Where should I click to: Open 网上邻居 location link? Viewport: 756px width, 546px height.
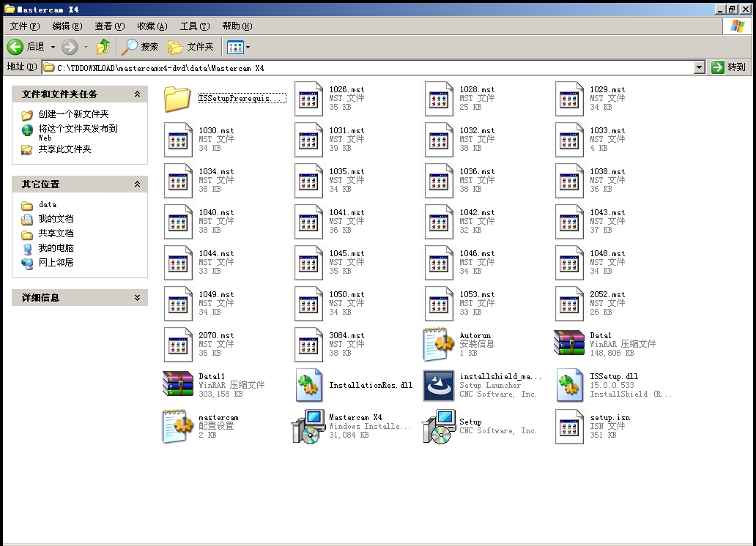coord(56,263)
